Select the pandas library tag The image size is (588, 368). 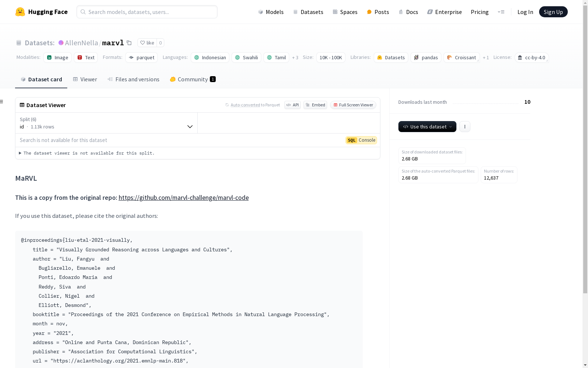click(426, 57)
